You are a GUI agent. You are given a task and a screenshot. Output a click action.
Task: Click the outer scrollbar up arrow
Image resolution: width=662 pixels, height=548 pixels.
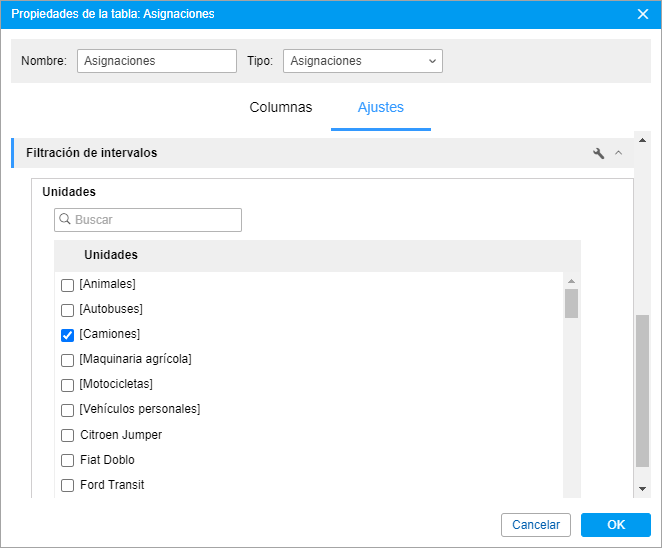click(642, 140)
